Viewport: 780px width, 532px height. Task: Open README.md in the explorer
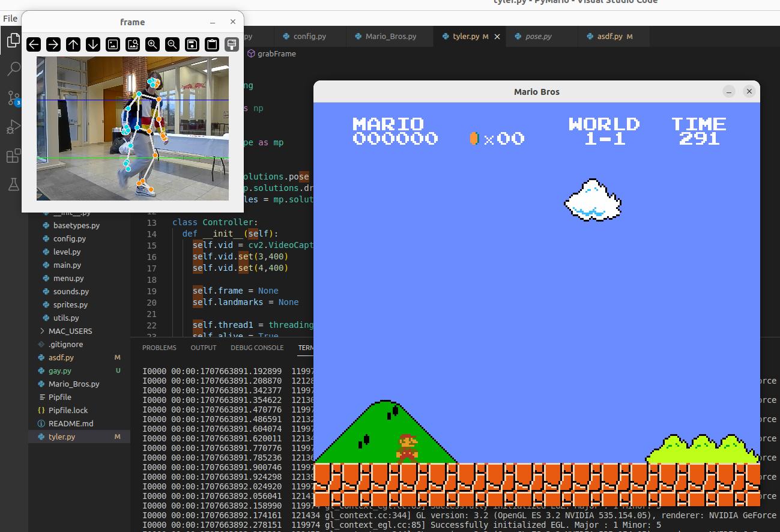pyautogui.click(x=71, y=423)
